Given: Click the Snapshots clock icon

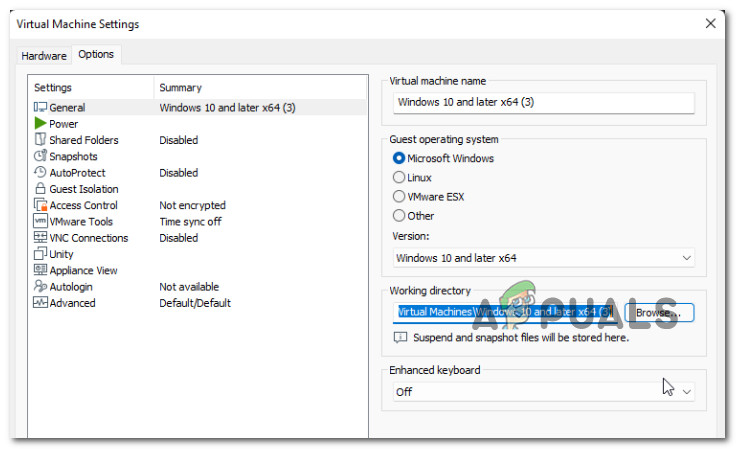Looking at the screenshot, I should click(x=40, y=155).
